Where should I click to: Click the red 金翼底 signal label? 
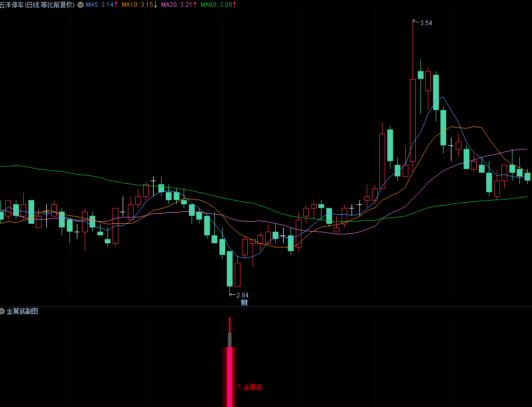pos(253,388)
